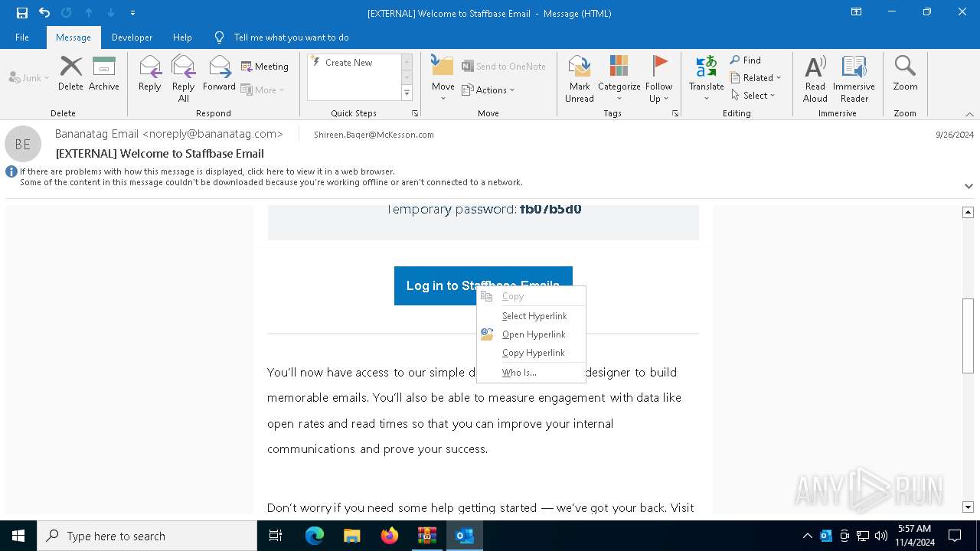Open the Tags dialog launcher
980x551 pixels.
[x=675, y=113]
